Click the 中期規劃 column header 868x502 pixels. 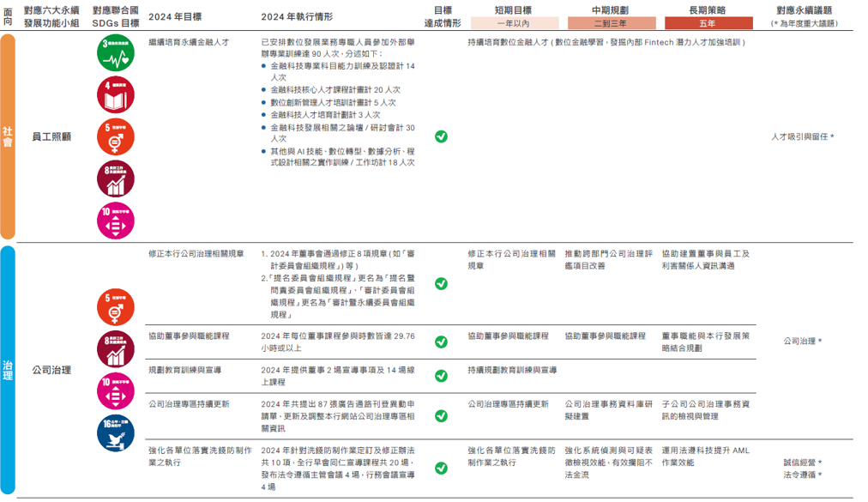(x=610, y=10)
